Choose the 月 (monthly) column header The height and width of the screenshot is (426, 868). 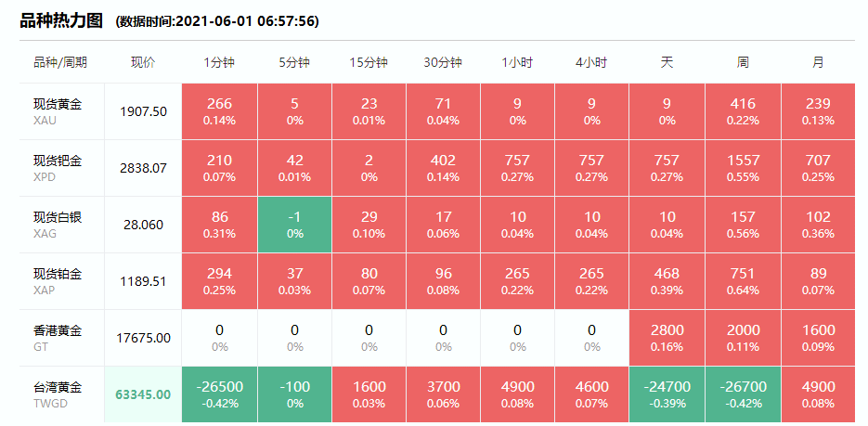point(818,63)
